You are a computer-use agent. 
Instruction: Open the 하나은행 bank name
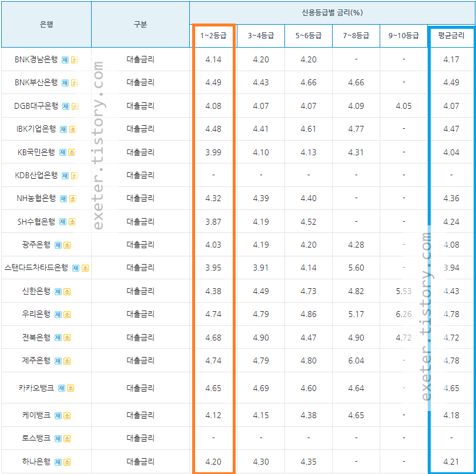coord(36,462)
